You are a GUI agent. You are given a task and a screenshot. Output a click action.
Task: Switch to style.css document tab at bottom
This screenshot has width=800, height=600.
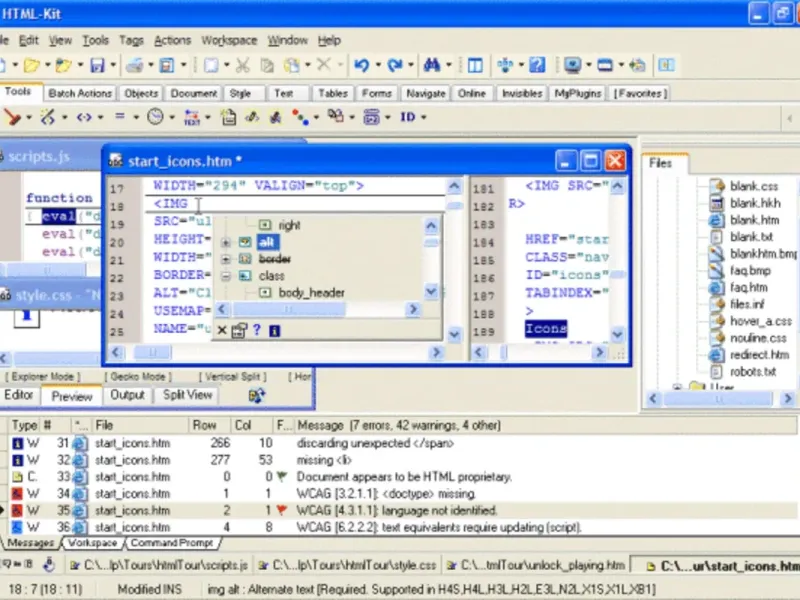coord(348,565)
